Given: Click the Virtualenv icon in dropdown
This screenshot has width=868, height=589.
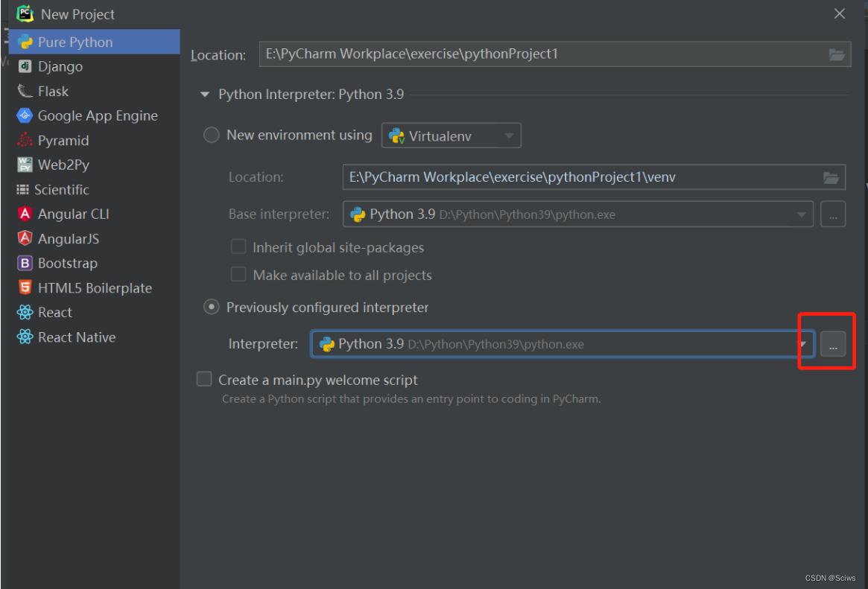Looking at the screenshot, I should pos(397,136).
